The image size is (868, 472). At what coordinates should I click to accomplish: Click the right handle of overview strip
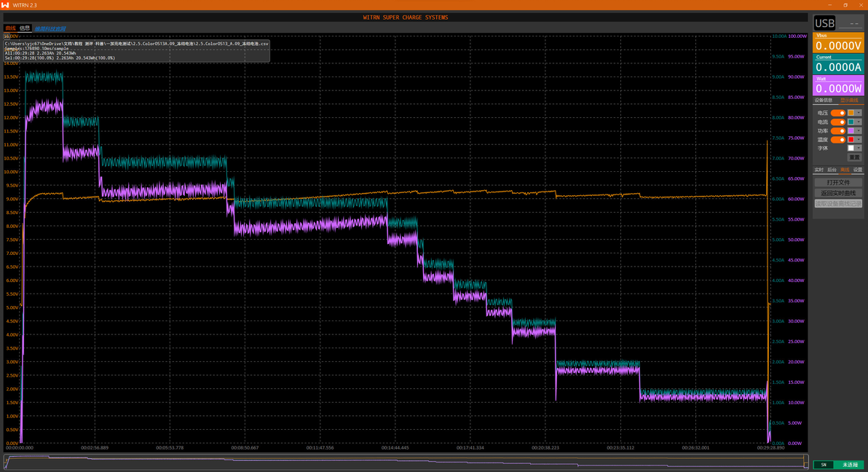point(806,462)
